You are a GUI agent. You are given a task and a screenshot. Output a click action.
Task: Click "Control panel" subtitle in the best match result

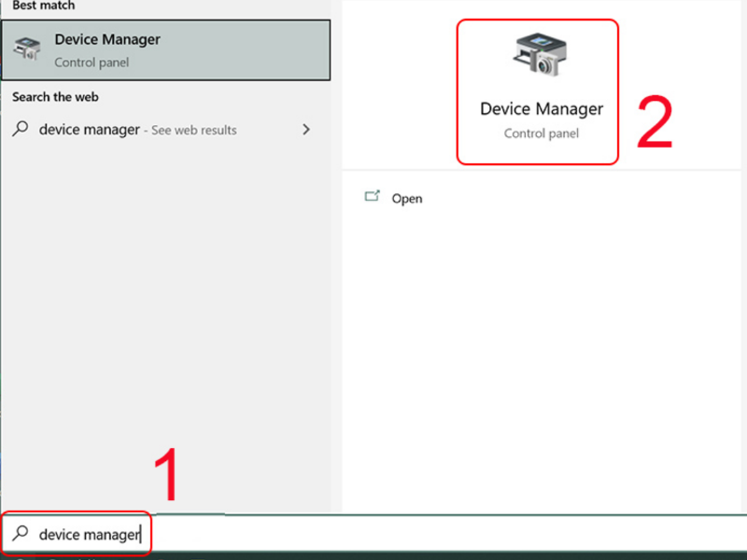click(x=92, y=63)
